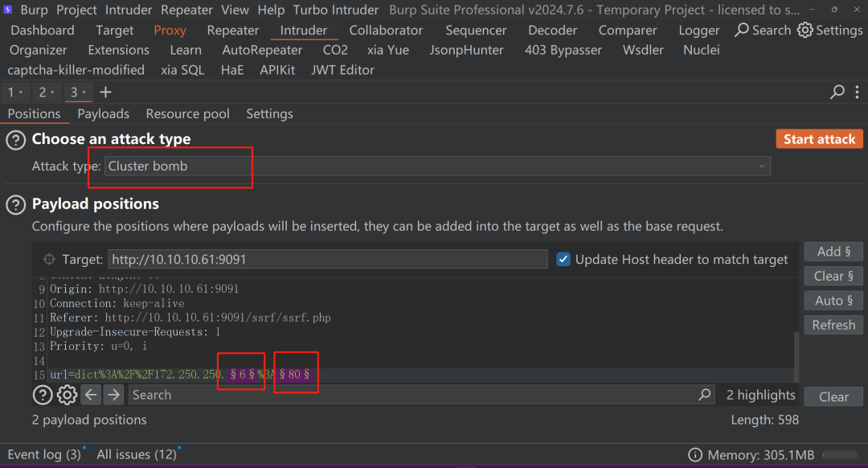Open request editor search settings gear
Image resolution: width=868 pixels, height=468 pixels.
point(67,395)
